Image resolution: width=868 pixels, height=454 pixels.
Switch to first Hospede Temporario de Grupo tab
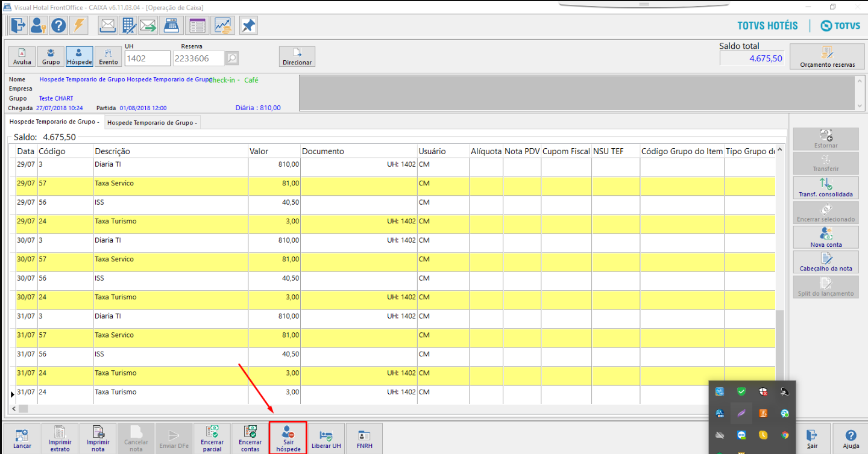(x=54, y=122)
